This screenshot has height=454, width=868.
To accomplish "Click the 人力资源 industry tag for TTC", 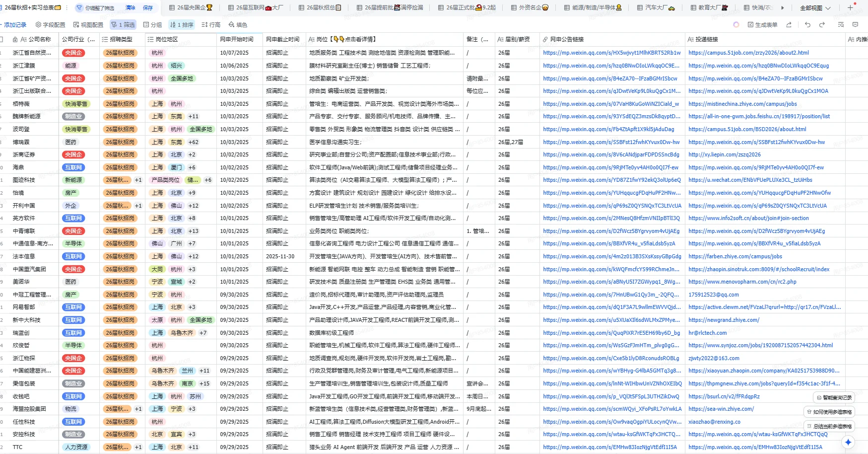I will coord(76,447).
